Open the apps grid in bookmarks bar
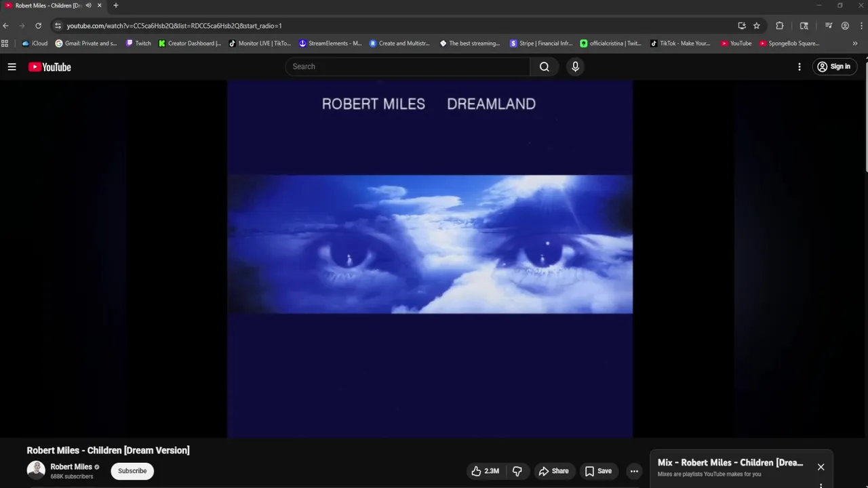This screenshot has height=488, width=868. (5, 43)
